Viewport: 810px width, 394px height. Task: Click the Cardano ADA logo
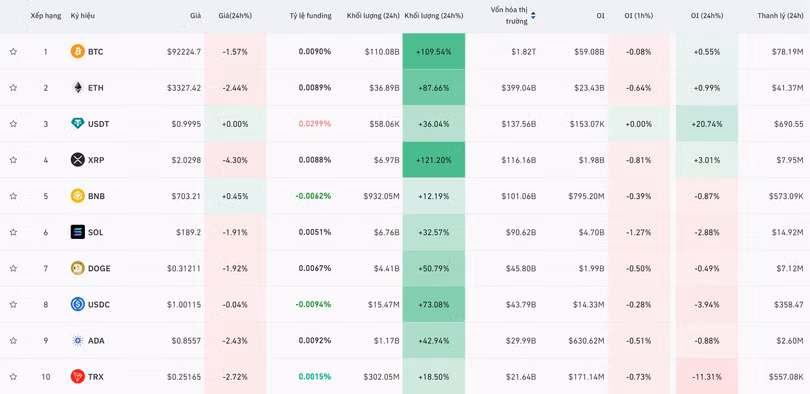pyautogui.click(x=77, y=341)
